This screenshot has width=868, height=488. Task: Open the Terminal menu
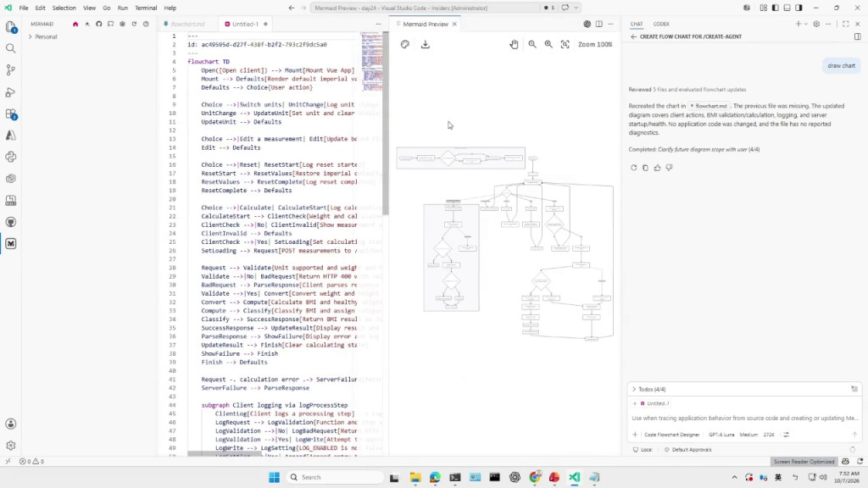click(x=146, y=8)
